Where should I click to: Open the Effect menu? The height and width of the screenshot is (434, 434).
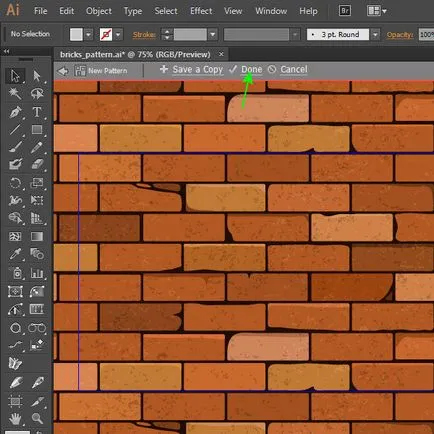(x=201, y=11)
